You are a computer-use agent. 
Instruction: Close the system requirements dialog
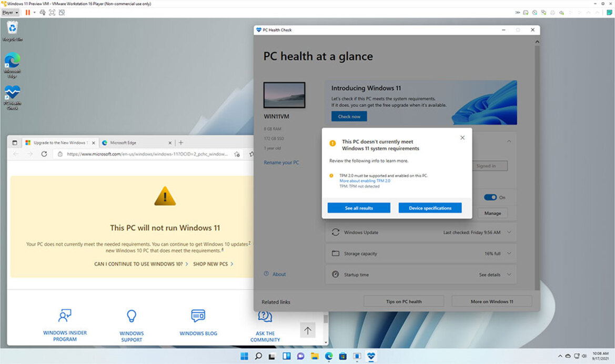pyautogui.click(x=462, y=138)
